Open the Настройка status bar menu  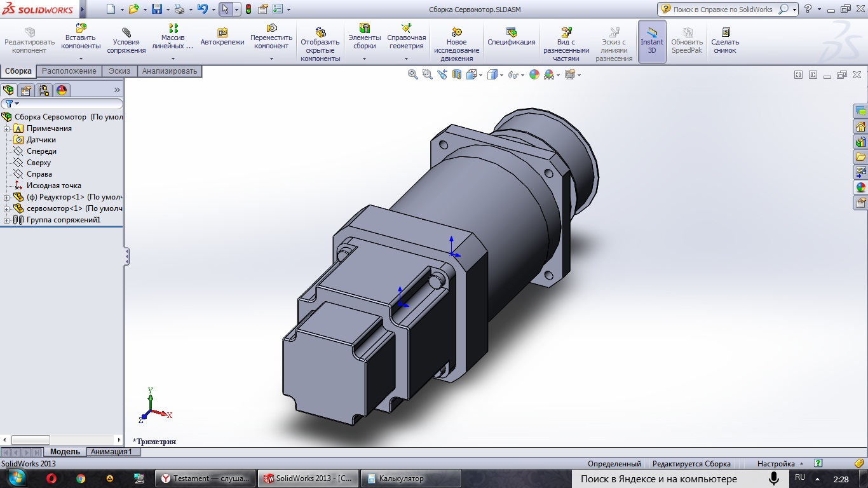(780, 464)
